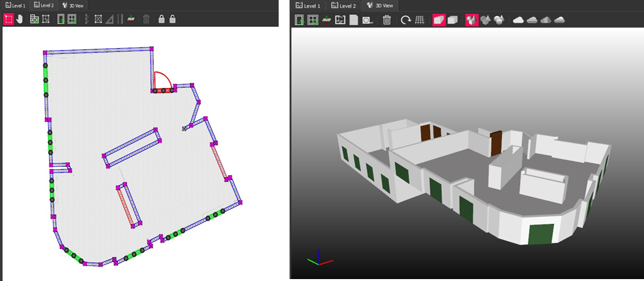This screenshot has width=644, height=281.
Task: Open 3D View tab in left panel
Action: tap(73, 5)
